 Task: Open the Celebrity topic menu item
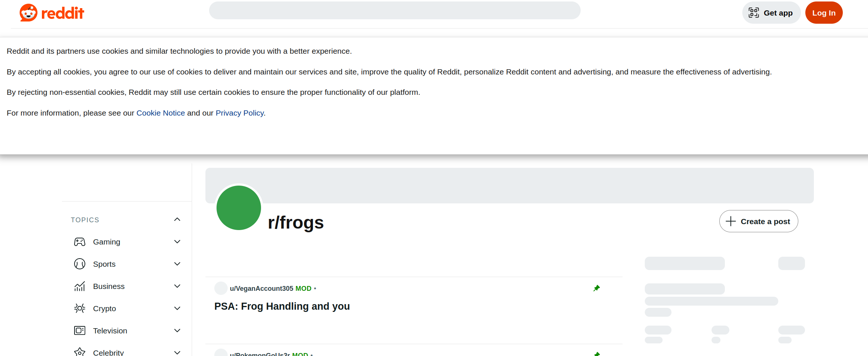point(108,352)
